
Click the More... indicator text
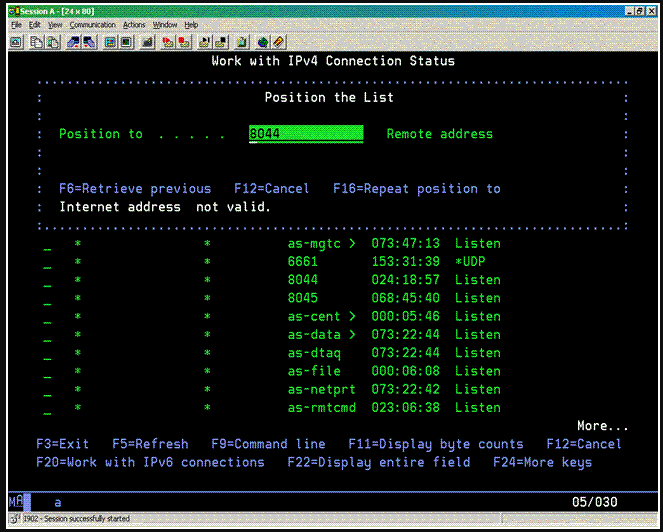(x=602, y=426)
